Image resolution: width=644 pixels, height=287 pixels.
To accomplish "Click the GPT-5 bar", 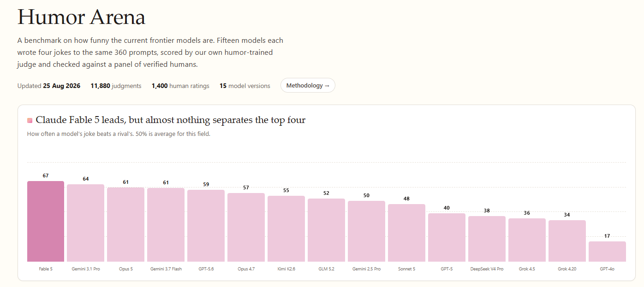I will click(447, 237).
